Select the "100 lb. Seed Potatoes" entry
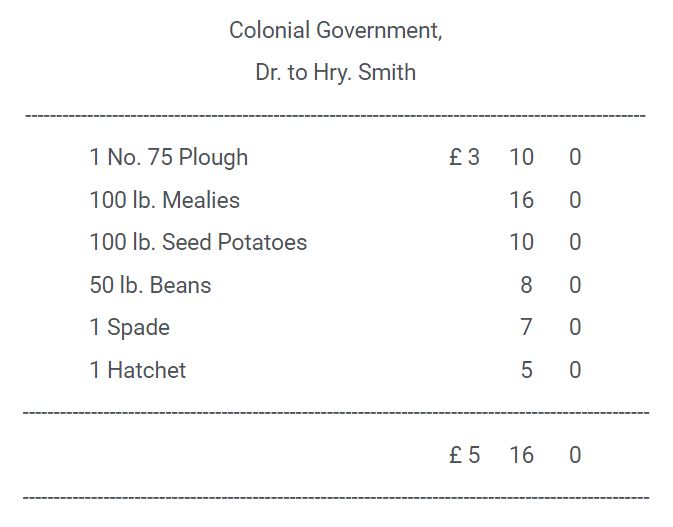Screen dimensions: 673x527 tap(198, 242)
